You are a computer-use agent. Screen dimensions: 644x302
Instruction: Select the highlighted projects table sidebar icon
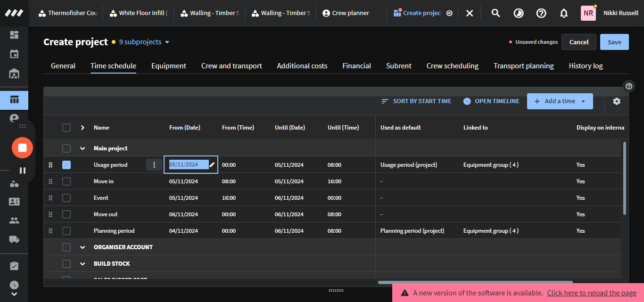(14, 100)
